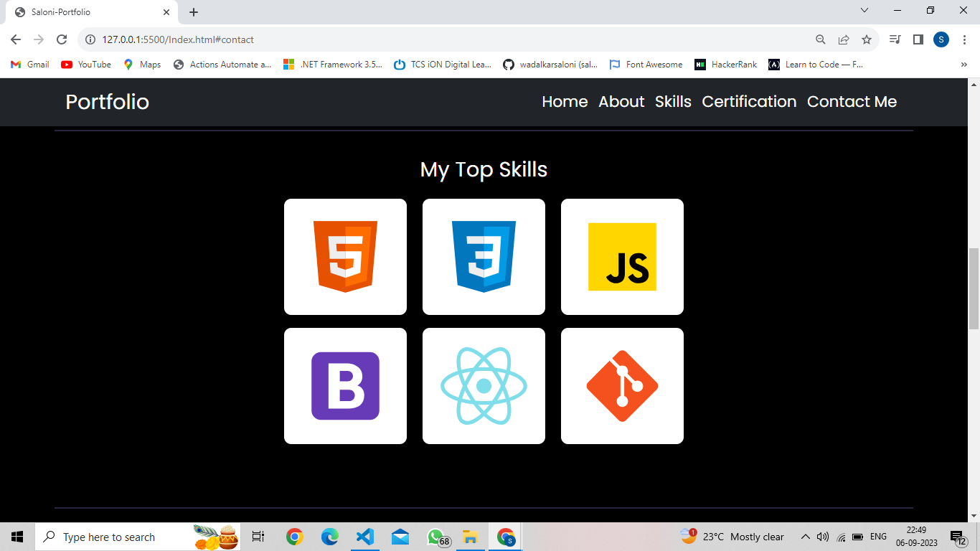Expand the hidden bookmarks overflow chevron
Image resolution: width=980 pixels, height=551 pixels.
[x=964, y=64]
